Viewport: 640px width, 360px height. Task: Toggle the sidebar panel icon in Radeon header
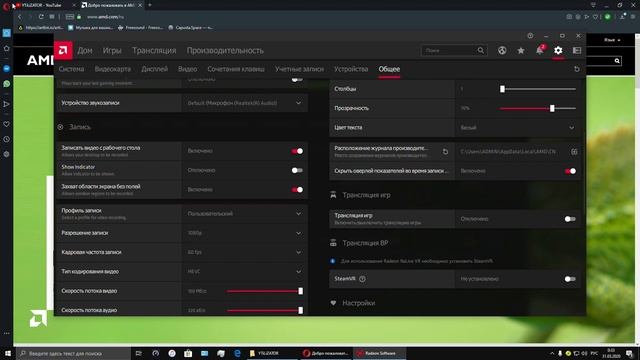[x=577, y=51]
